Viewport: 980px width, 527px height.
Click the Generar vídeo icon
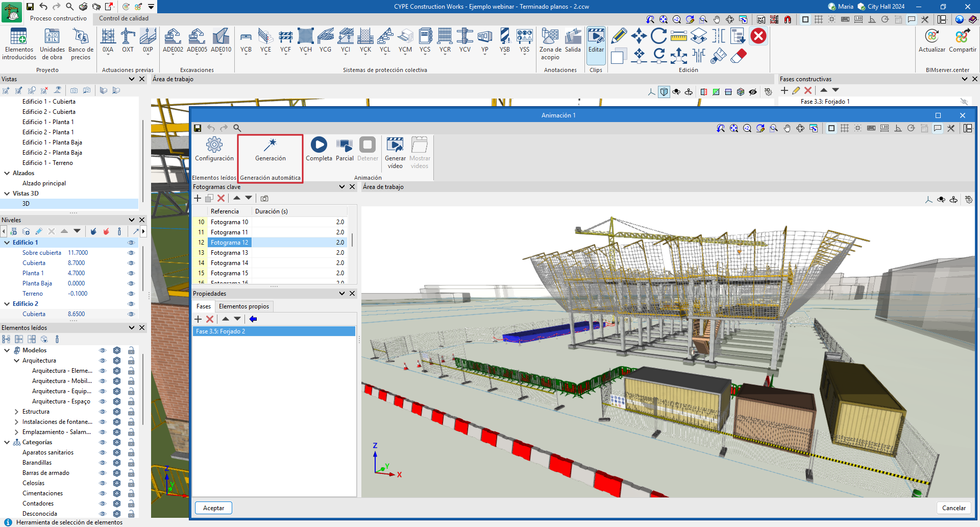point(395,146)
